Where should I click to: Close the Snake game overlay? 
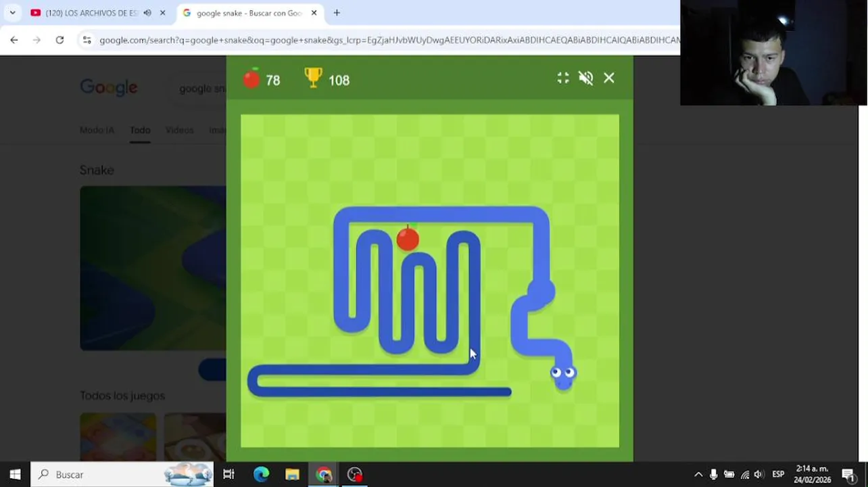(609, 78)
